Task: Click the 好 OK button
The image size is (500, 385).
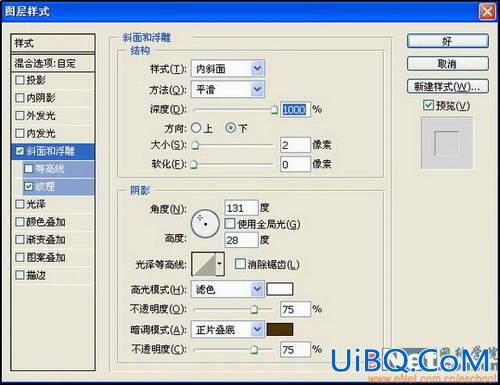Action: [x=448, y=41]
